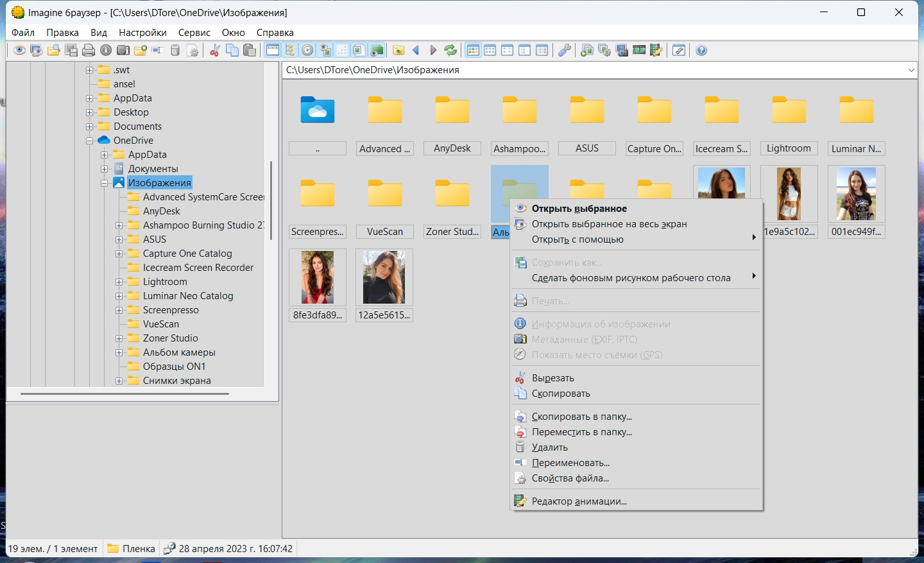This screenshot has height=563, width=924.
Task: Switch to the details list view mode
Action: coord(542,51)
